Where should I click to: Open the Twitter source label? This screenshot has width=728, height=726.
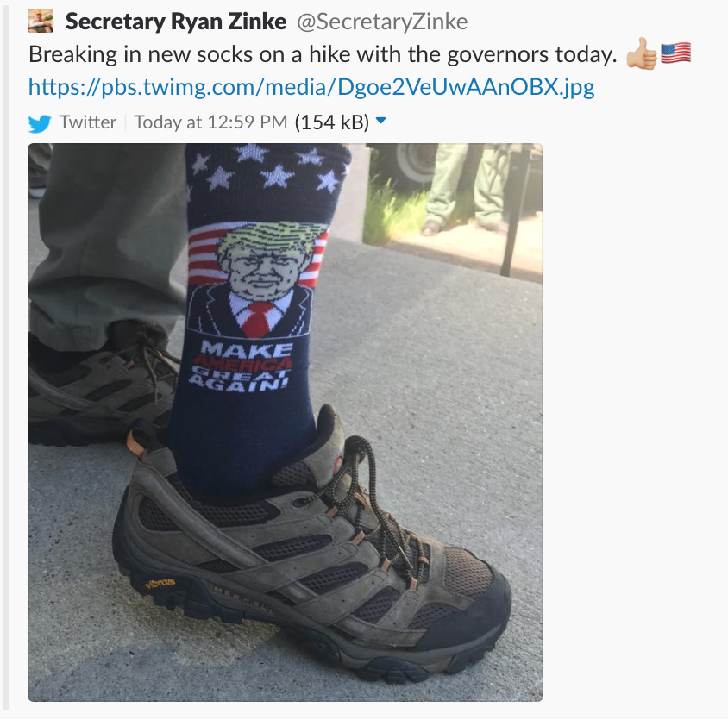[x=88, y=122]
